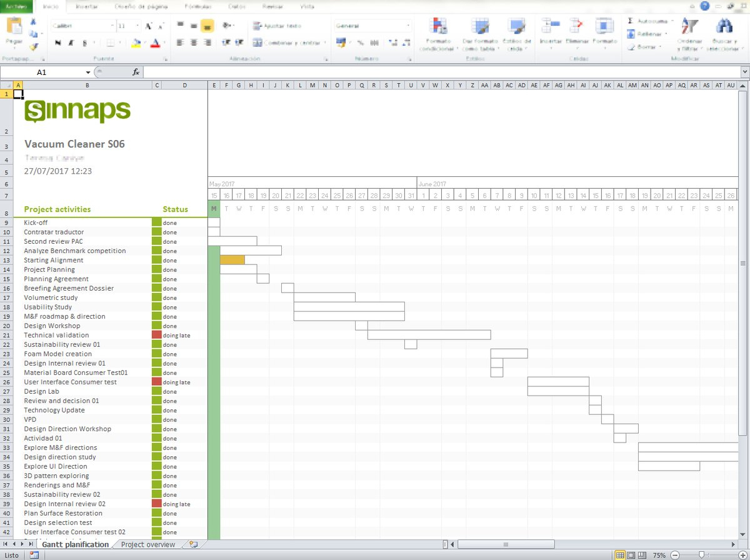
Task: Toggle bold formatting in Fuente group
Action: 58,43
